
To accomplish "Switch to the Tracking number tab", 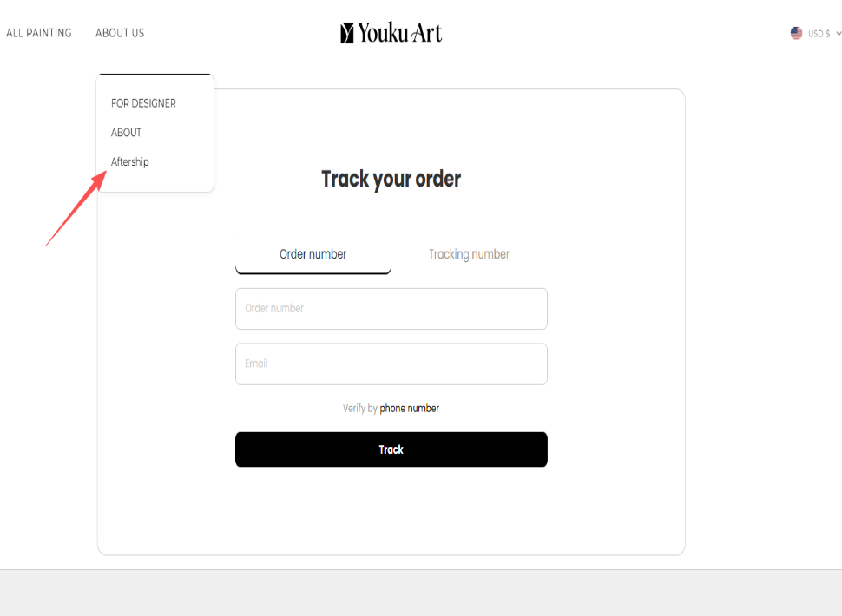I will (x=469, y=254).
